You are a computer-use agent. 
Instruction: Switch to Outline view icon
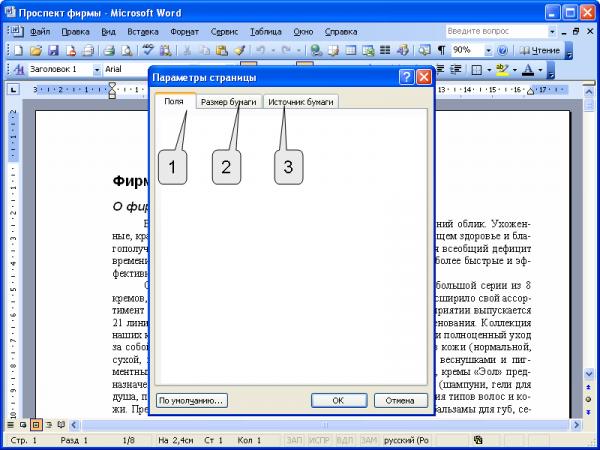coord(49,425)
